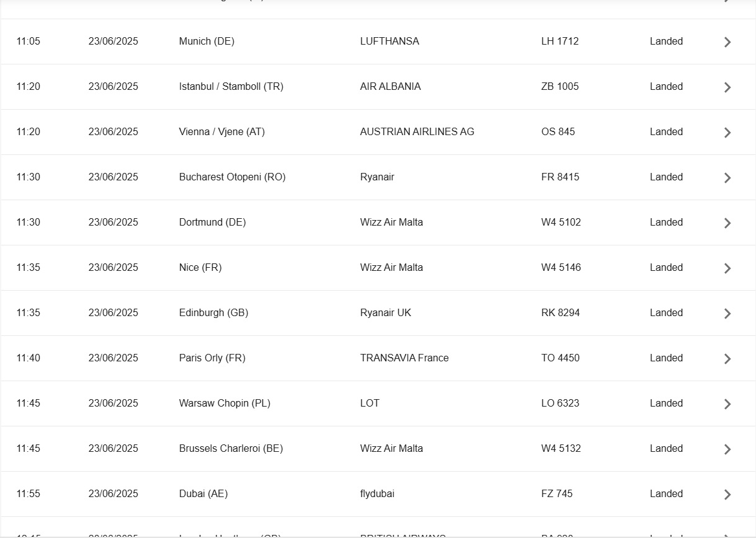Click chevron on Bucharest Otopeni FR 8415 row
Image resolution: width=756 pixels, height=538 pixels.
[727, 178]
